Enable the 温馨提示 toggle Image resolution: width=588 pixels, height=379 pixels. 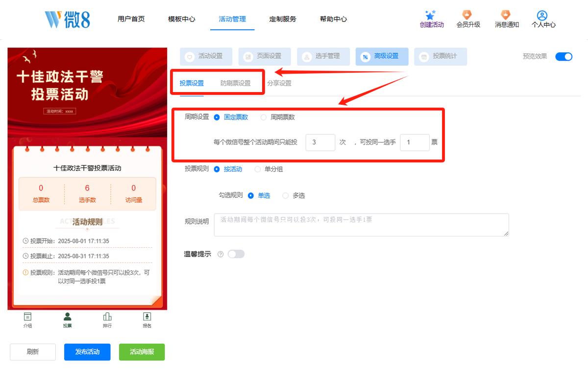tap(236, 254)
